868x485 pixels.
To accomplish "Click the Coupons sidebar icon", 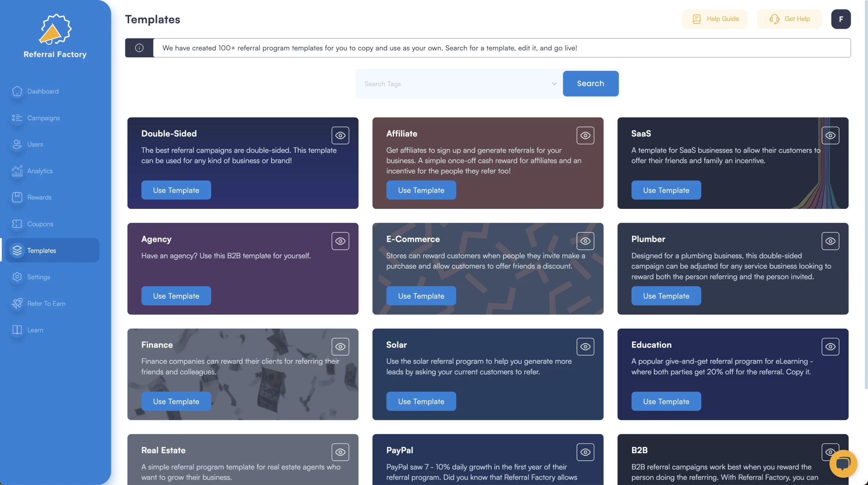I will point(17,224).
